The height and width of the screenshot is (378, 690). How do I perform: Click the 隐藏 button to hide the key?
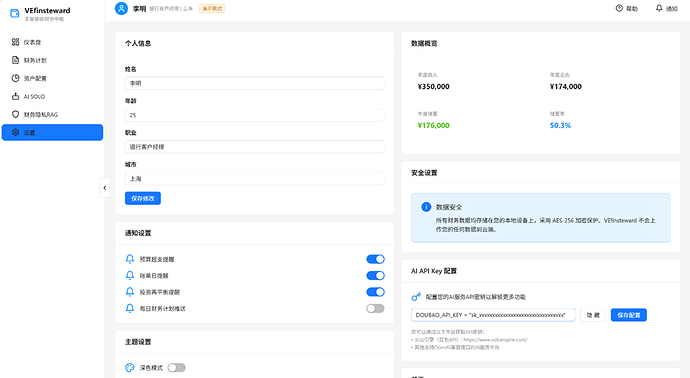[x=593, y=315]
